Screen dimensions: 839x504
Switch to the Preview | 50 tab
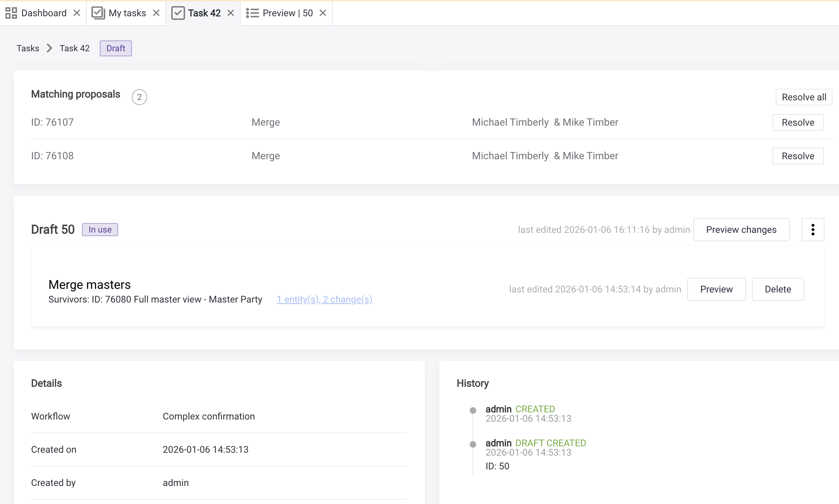click(x=287, y=13)
